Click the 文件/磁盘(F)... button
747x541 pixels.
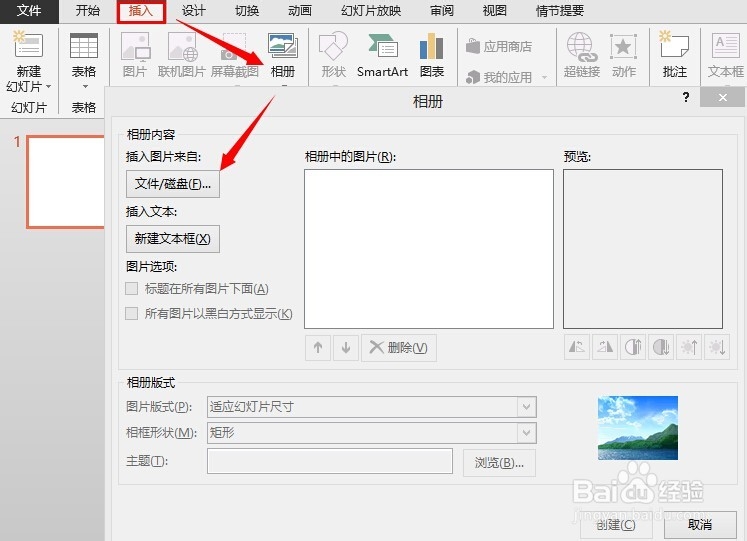[172, 184]
